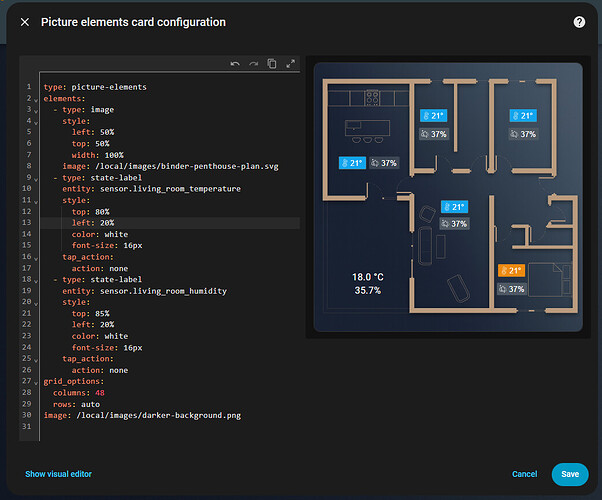Switch to the visual editor
The width and height of the screenshot is (602, 500).
(x=58, y=474)
